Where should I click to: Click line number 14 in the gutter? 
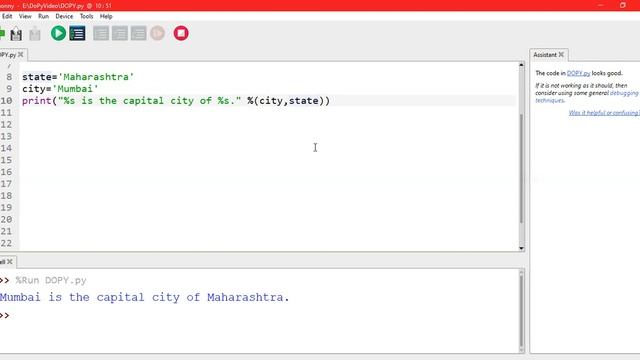(x=6, y=148)
